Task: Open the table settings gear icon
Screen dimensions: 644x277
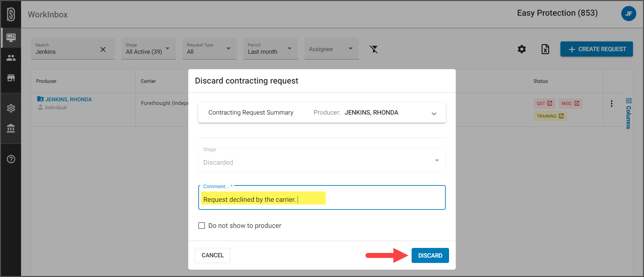Action: (x=522, y=49)
